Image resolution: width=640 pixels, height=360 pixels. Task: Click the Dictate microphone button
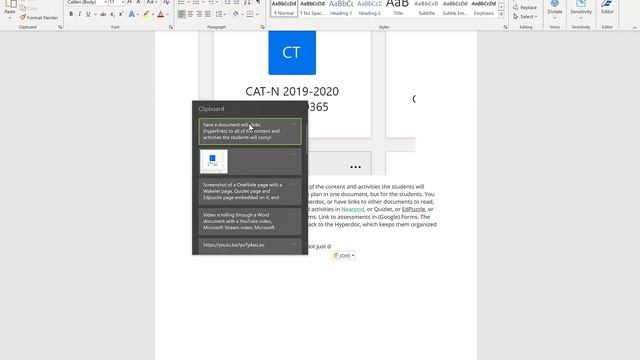pyautogui.click(x=555, y=8)
